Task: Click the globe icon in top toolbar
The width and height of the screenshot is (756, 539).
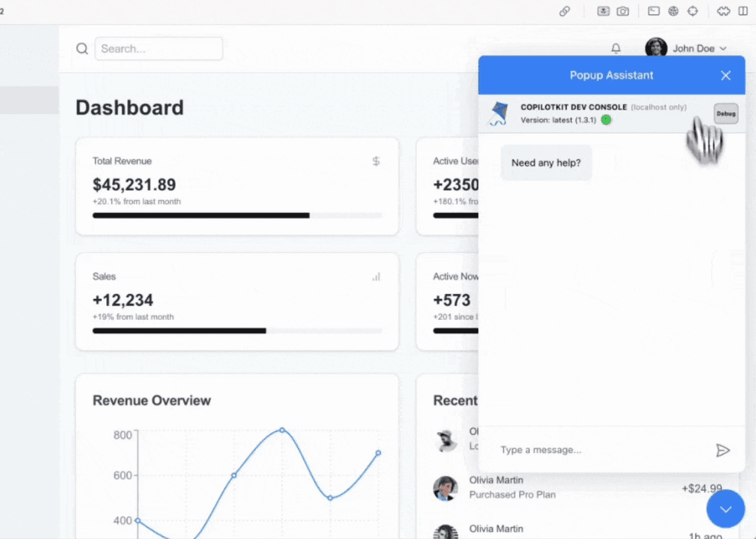Action: coord(674,11)
